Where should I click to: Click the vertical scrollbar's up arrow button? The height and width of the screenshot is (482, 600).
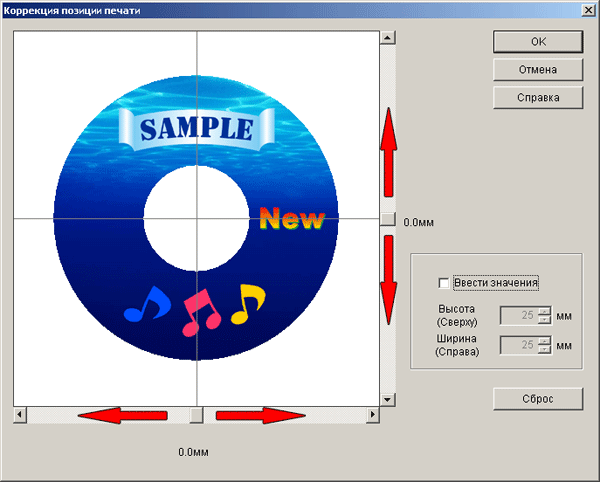(x=388, y=37)
